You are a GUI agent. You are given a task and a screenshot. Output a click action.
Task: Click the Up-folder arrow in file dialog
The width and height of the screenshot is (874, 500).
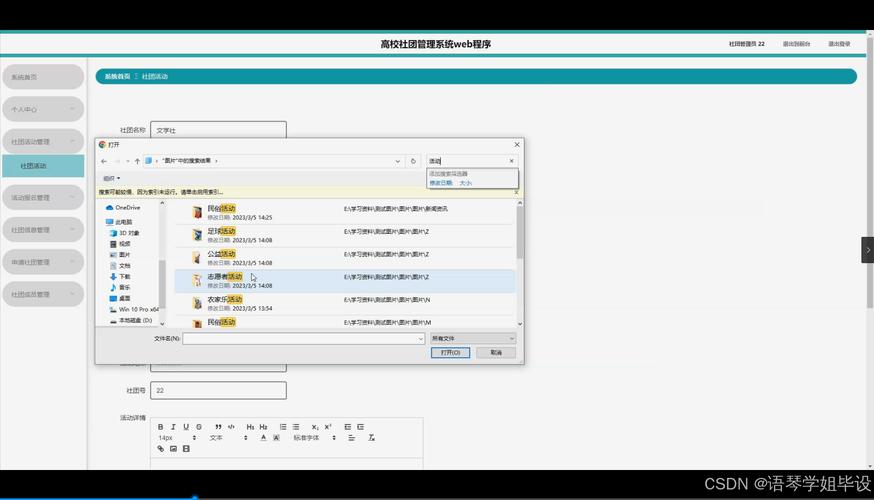[137, 161]
